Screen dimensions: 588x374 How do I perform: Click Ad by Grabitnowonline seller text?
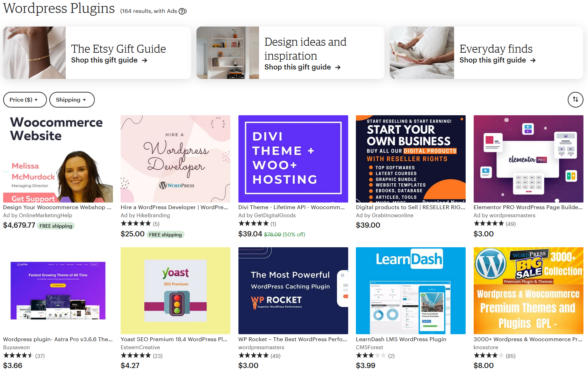385,215
